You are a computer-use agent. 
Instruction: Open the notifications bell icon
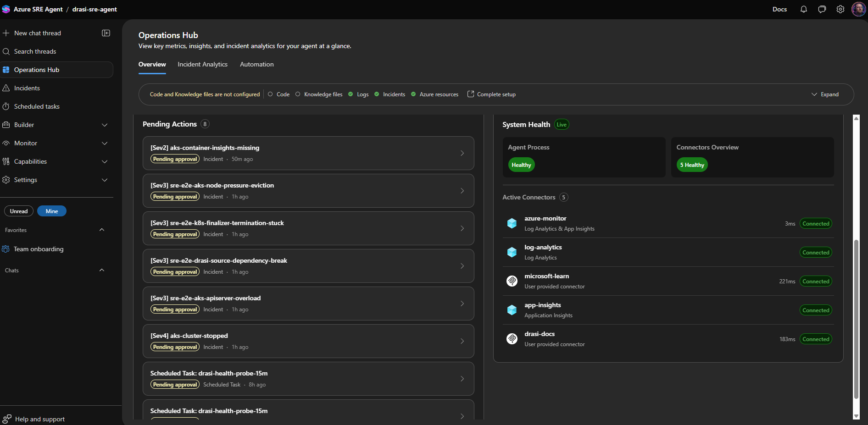coord(804,9)
